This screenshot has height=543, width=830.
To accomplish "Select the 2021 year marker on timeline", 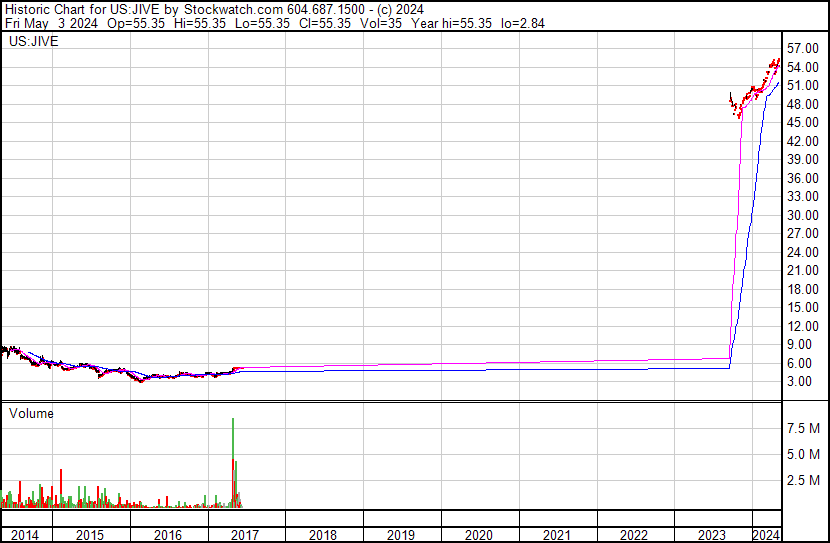I will (557, 535).
